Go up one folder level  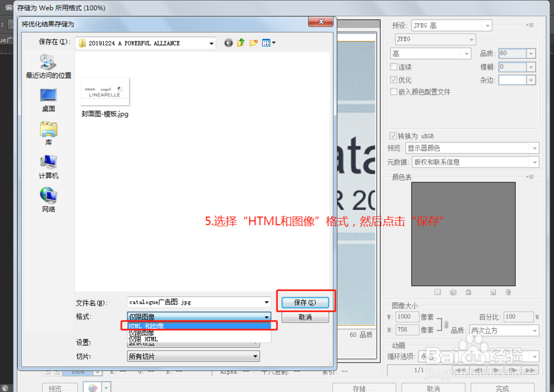(241, 43)
